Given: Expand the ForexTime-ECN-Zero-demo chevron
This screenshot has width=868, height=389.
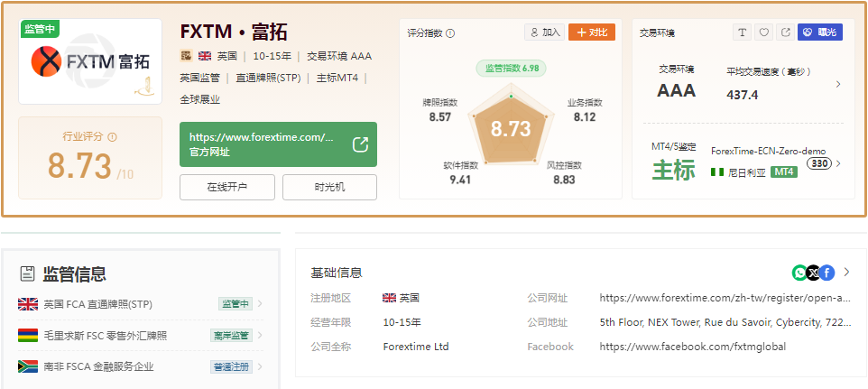Looking at the screenshot, I should [838, 163].
